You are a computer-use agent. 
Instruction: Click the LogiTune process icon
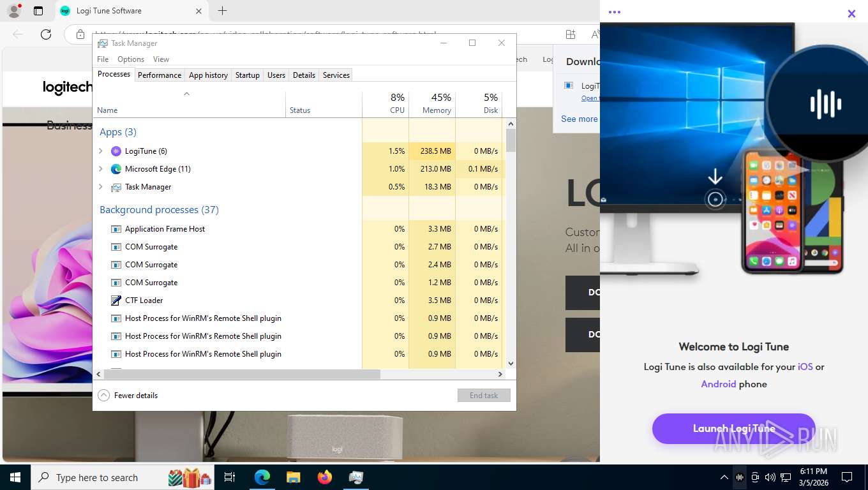click(116, 151)
